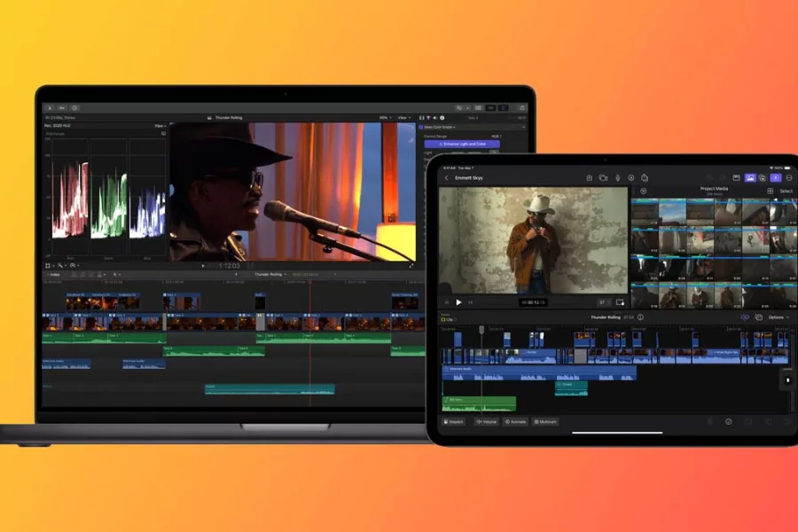798x532 pixels.
Task: Open the Mac audio inspector speaker icon
Action: pos(435,118)
